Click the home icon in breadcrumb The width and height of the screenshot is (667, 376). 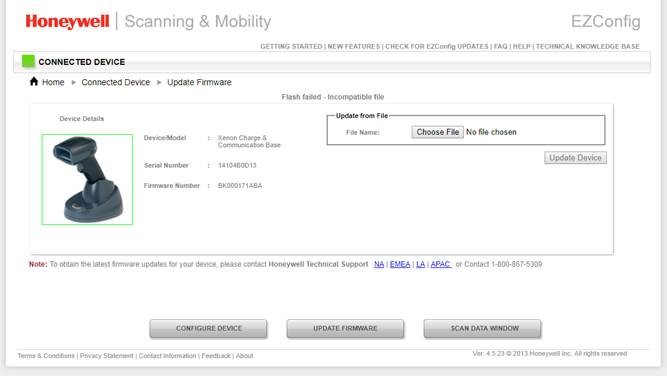pyautogui.click(x=34, y=81)
